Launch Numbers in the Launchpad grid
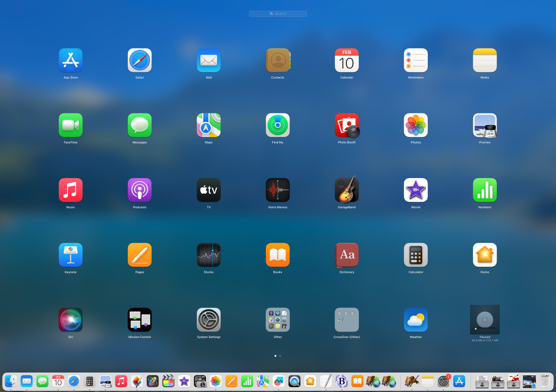Image resolution: width=556 pixels, height=392 pixels. (485, 190)
